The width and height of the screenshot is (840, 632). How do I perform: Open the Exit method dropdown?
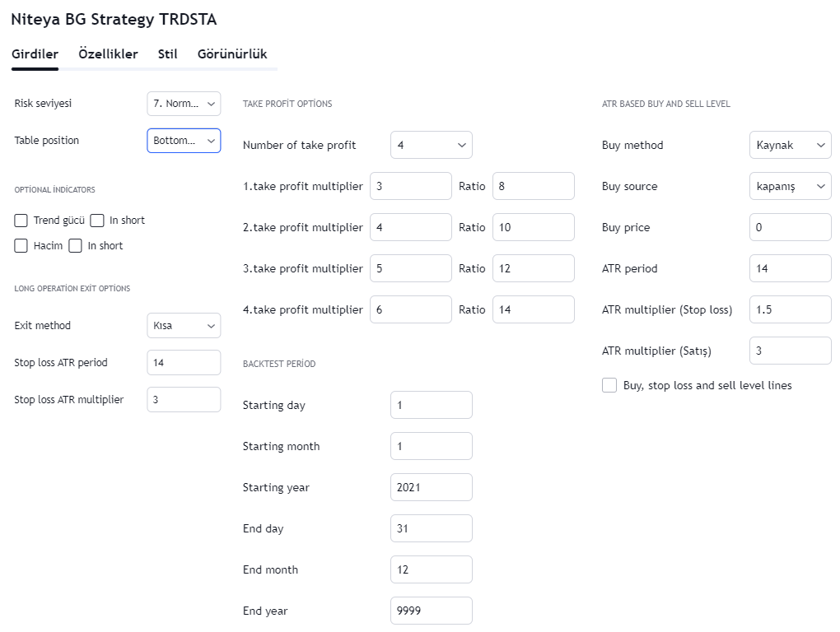click(x=184, y=326)
